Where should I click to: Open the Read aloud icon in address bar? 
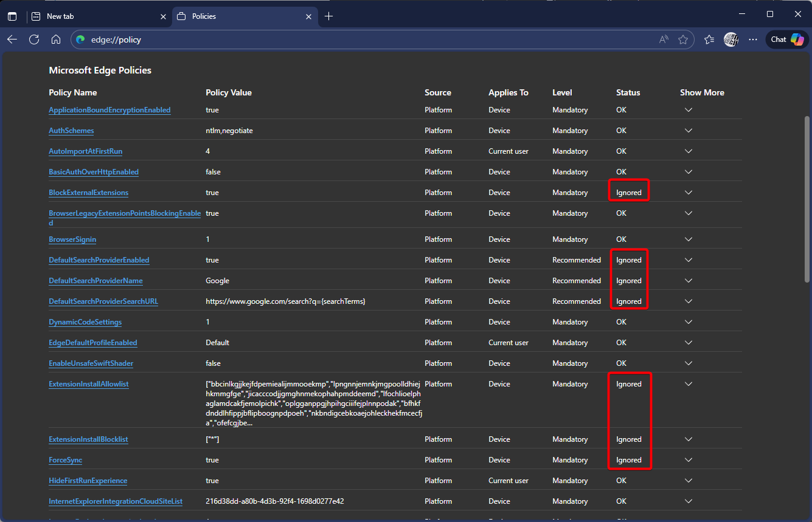pyautogui.click(x=664, y=39)
